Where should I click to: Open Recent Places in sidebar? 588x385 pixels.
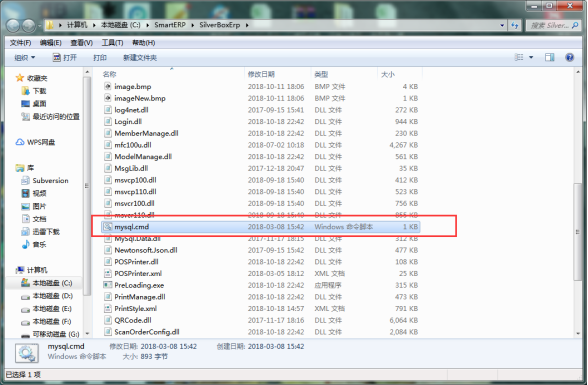coord(50,117)
